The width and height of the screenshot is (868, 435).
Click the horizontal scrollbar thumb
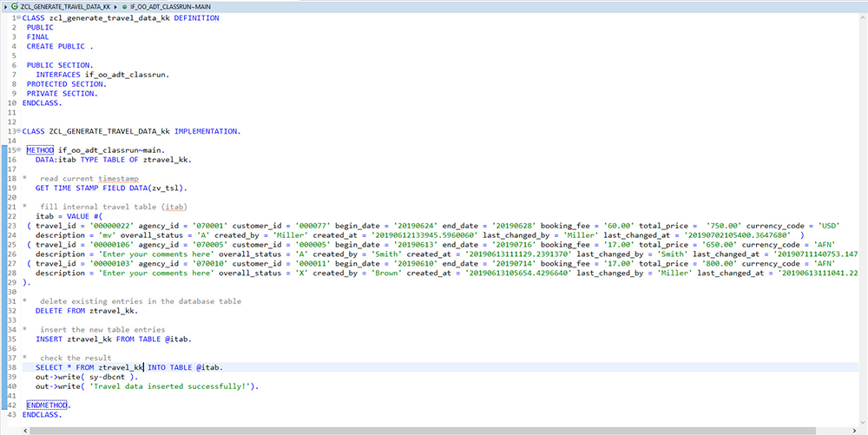(x=421, y=430)
